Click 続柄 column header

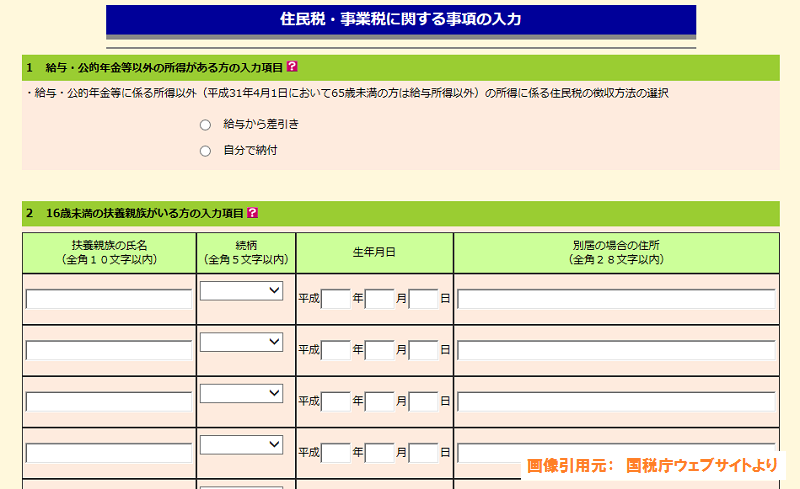[246, 253]
